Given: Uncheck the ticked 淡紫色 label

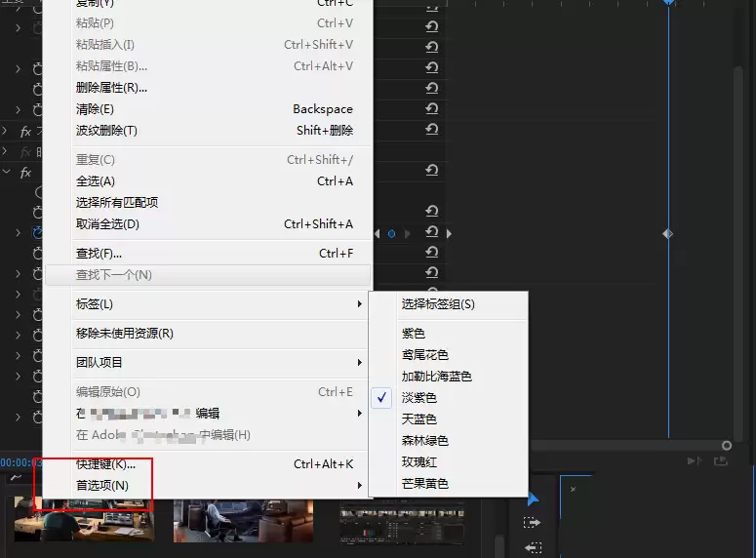Looking at the screenshot, I should tap(449, 398).
